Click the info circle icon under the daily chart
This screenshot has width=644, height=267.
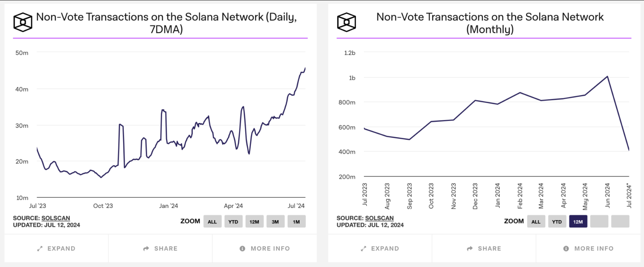(x=242, y=249)
